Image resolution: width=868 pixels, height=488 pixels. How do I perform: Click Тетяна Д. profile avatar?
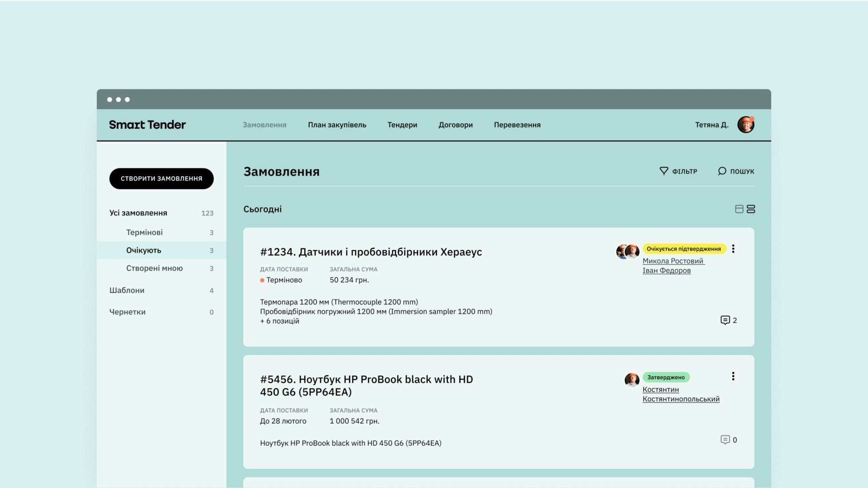[745, 125]
